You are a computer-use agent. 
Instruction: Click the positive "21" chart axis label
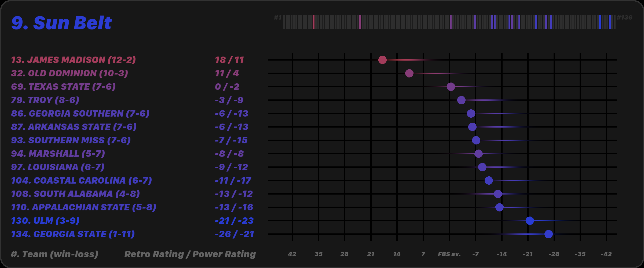(371, 254)
